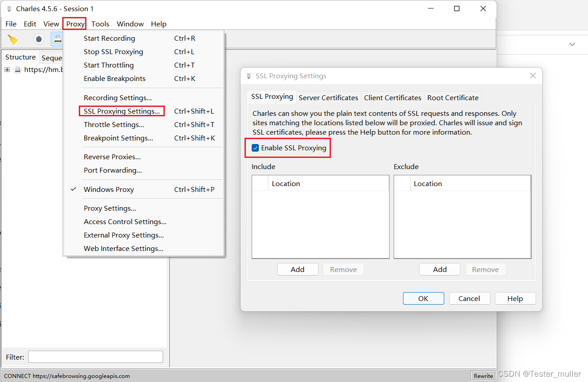Viewport: 588px width, 382px height.
Task: Close the open Proxy menu
Action: pyautogui.click(x=75, y=24)
